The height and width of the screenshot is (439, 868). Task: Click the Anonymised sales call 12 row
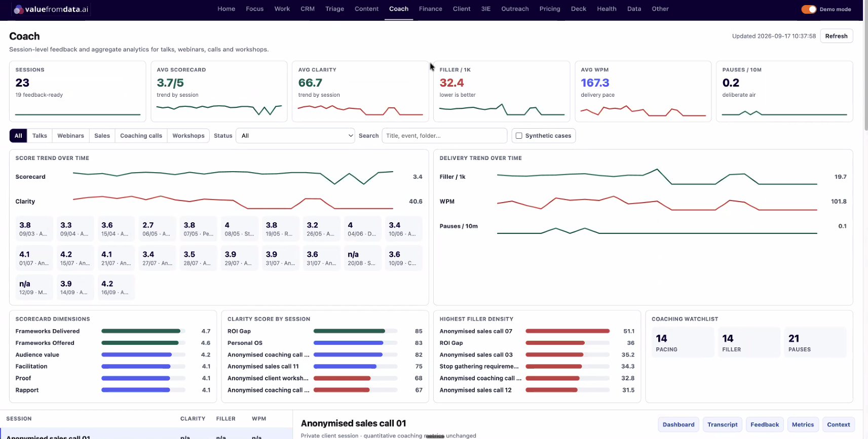point(537,390)
